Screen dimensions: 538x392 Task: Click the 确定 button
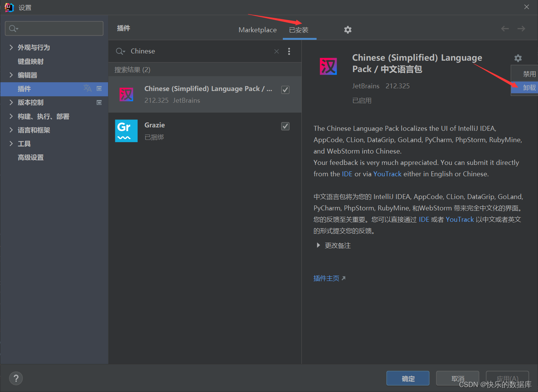(x=408, y=378)
